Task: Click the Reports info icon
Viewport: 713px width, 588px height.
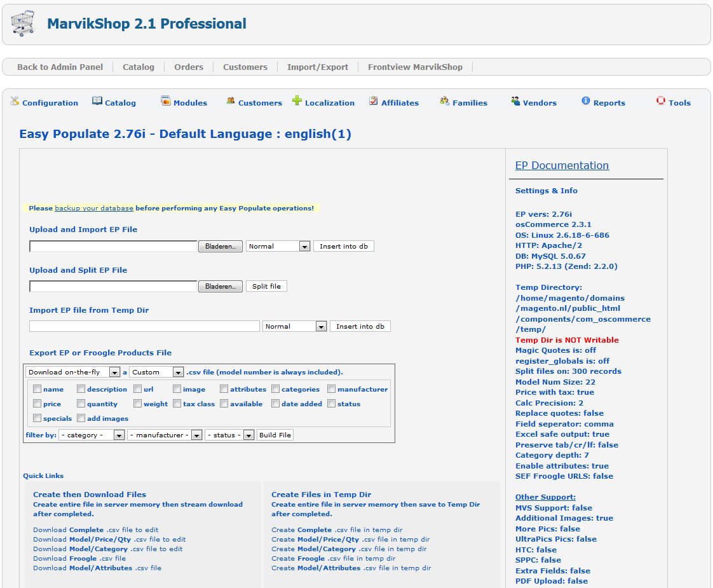Action: (586, 101)
